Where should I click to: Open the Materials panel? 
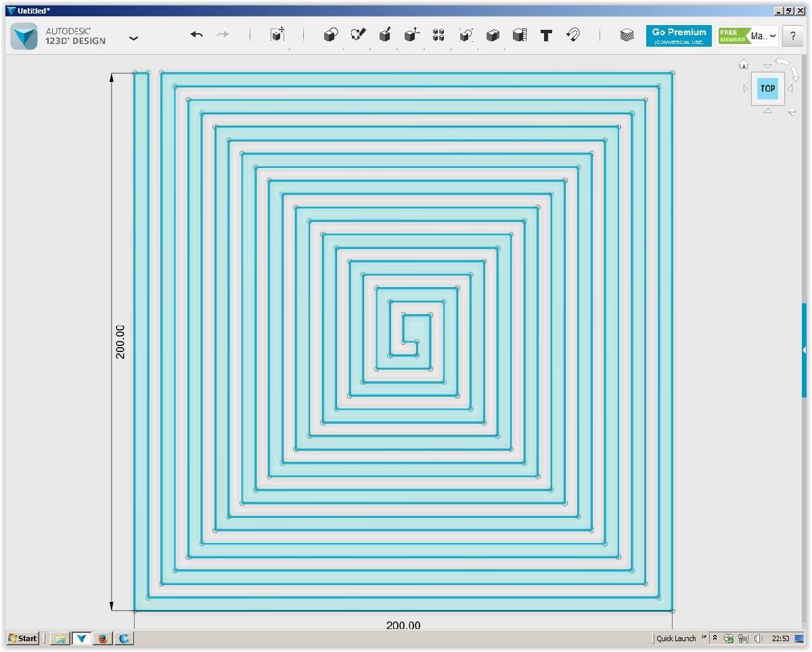point(627,36)
